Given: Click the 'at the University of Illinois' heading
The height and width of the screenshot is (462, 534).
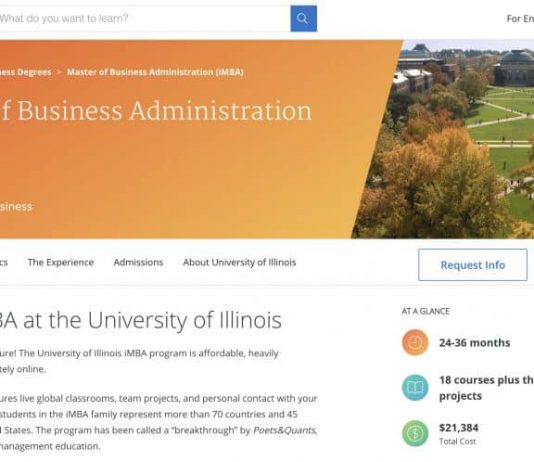Looking at the screenshot, I should [153, 320].
